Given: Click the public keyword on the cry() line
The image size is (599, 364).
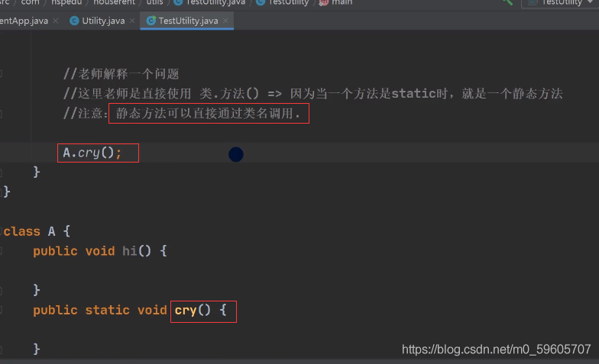Looking at the screenshot, I should 55,310.
